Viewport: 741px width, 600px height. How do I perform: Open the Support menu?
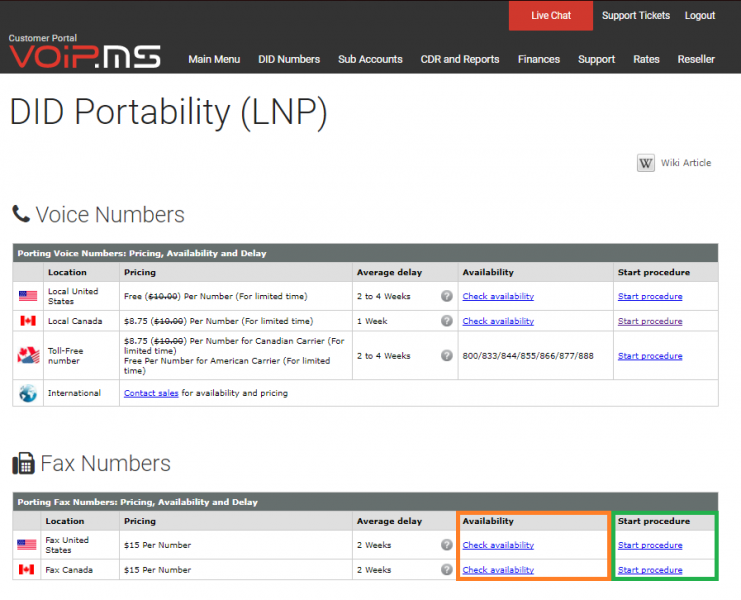pos(596,59)
